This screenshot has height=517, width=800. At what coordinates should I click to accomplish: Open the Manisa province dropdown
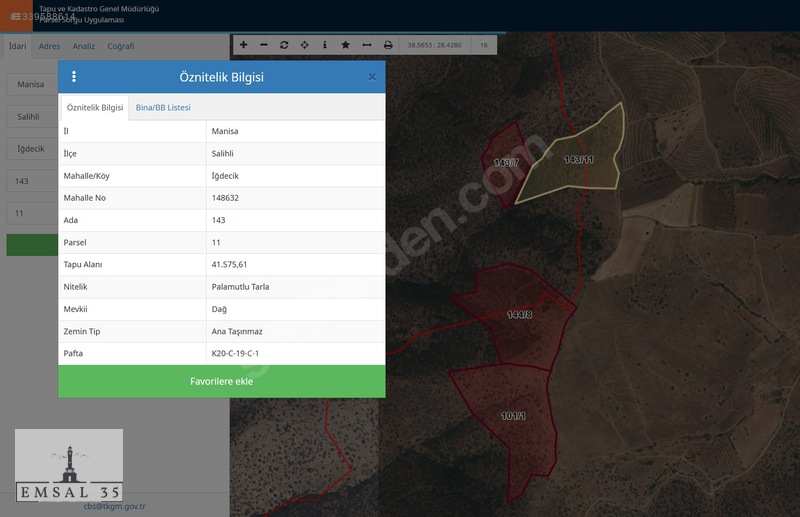pos(32,84)
